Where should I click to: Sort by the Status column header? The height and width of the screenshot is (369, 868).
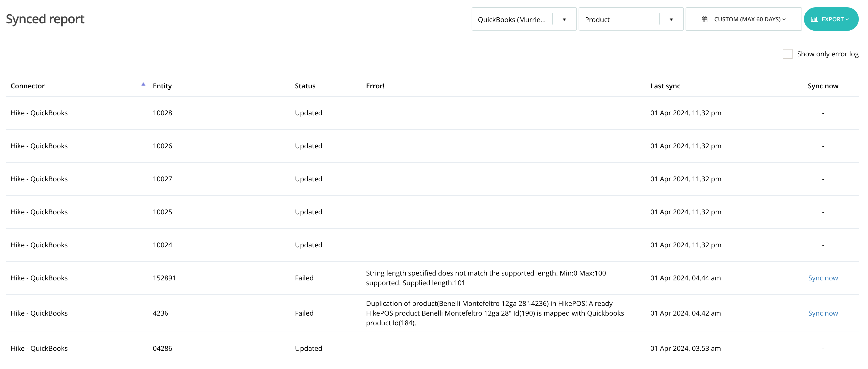pyautogui.click(x=305, y=86)
